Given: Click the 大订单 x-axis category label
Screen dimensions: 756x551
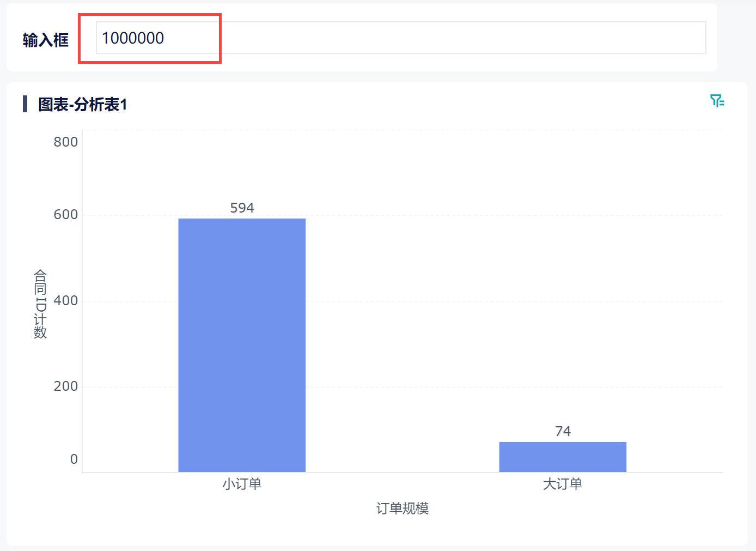Looking at the screenshot, I should tap(563, 484).
